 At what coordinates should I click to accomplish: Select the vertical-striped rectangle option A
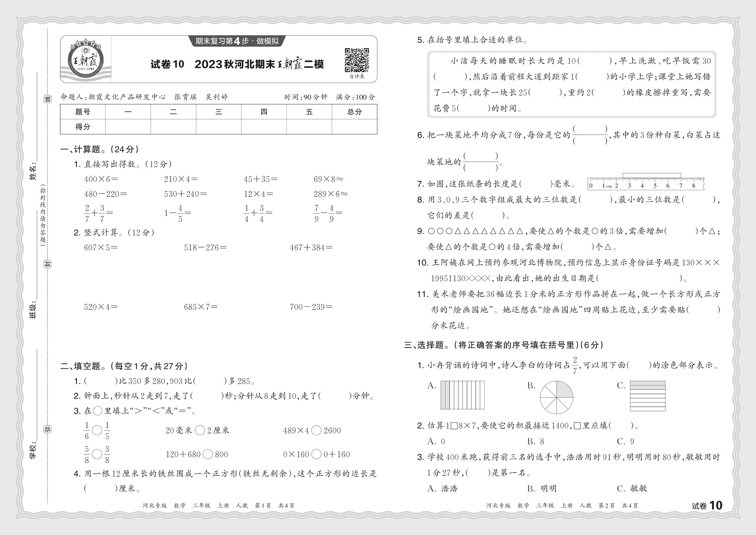pos(463,395)
